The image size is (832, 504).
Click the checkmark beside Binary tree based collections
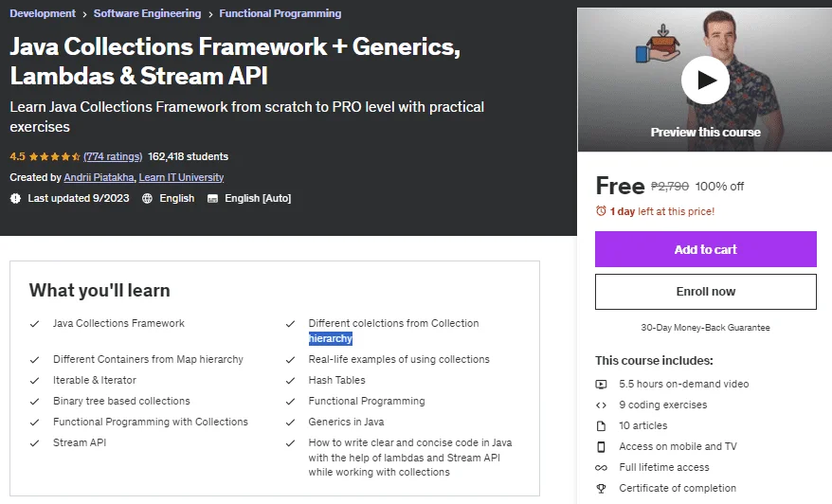34,402
